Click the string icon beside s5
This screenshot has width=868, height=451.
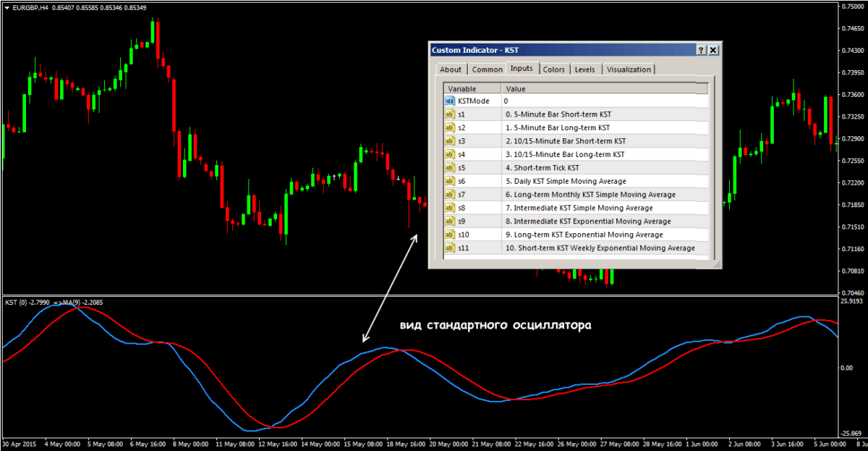[449, 168]
